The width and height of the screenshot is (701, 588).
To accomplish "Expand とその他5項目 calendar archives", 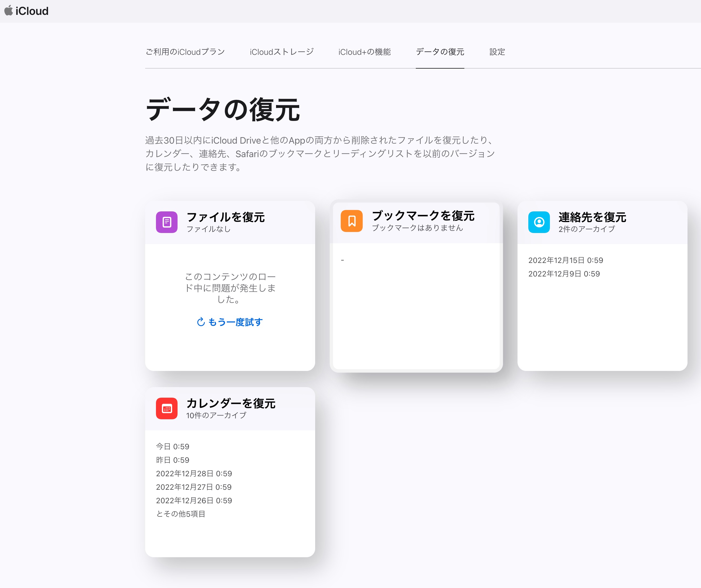I will (180, 514).
